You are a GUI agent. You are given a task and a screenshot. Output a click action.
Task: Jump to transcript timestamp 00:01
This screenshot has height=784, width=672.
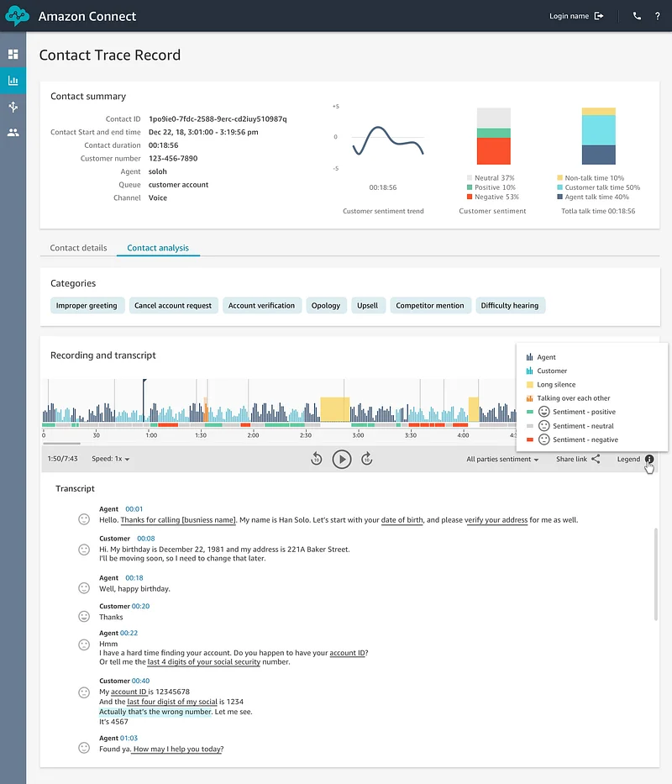click(134, 509)
